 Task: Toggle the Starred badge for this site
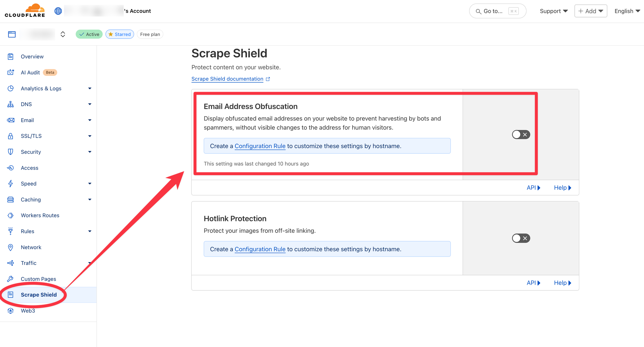coord(120,34)
